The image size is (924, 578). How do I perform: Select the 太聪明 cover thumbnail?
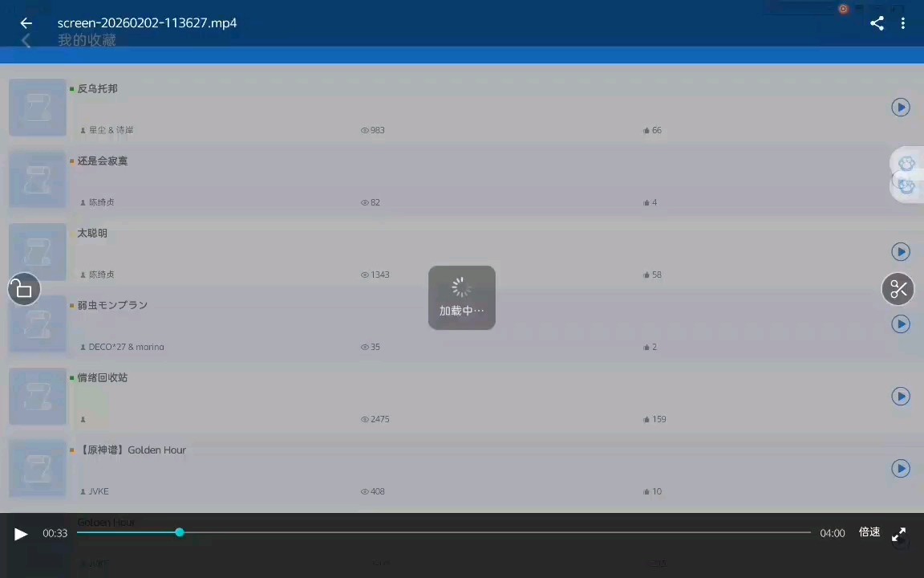[38, 252]
